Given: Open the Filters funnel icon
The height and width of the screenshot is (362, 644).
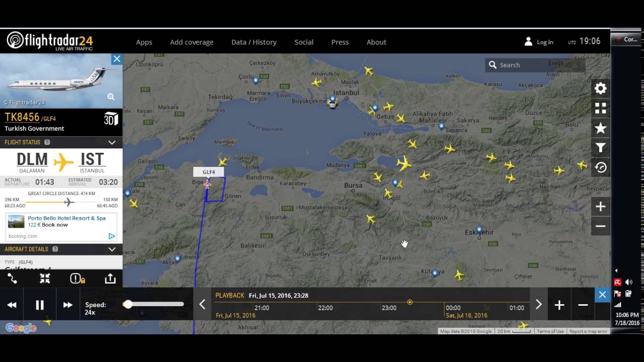Looking at the screenshot, I should pyautogui.click(x=600, y=147).
